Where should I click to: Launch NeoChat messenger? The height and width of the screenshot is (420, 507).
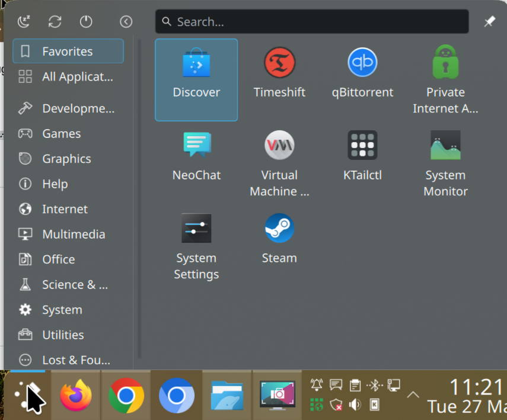pyautogui.click(x=196, y=157)
